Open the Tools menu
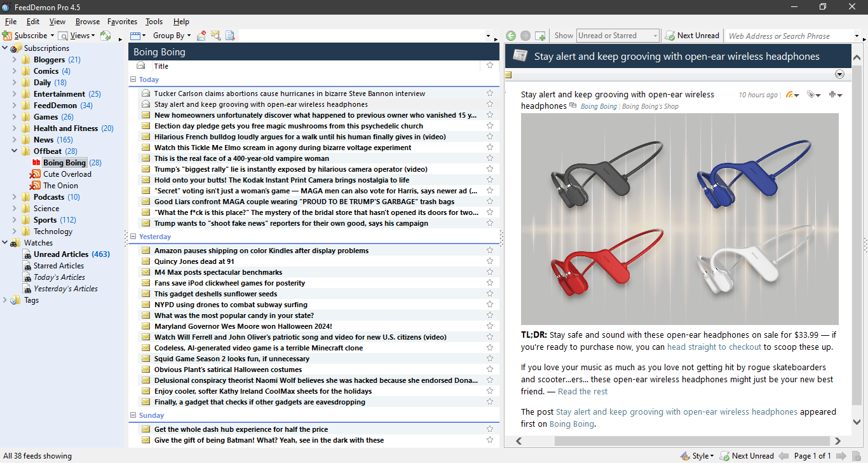This screenshot has height=463, width=868. (x=154, y=22)
